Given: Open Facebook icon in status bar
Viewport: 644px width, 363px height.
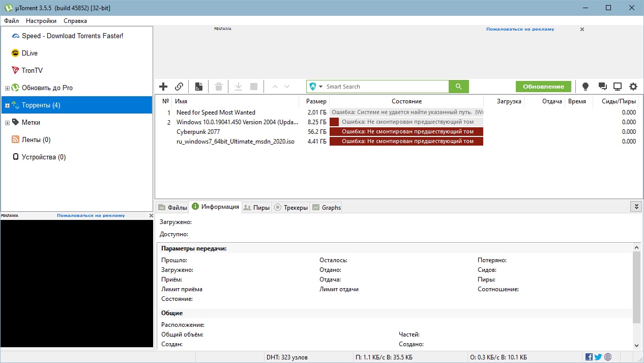Looking at the screenshot, I should point(589,357).
